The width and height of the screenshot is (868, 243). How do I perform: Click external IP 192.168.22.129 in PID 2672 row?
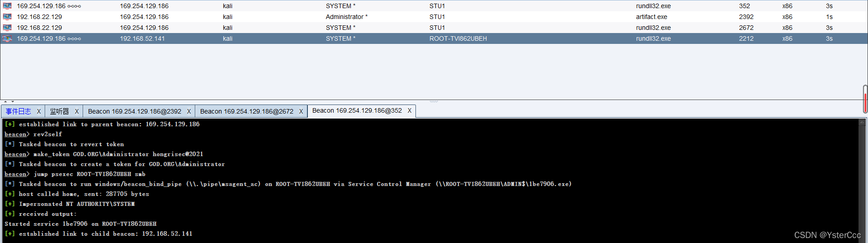pos(39,28)
